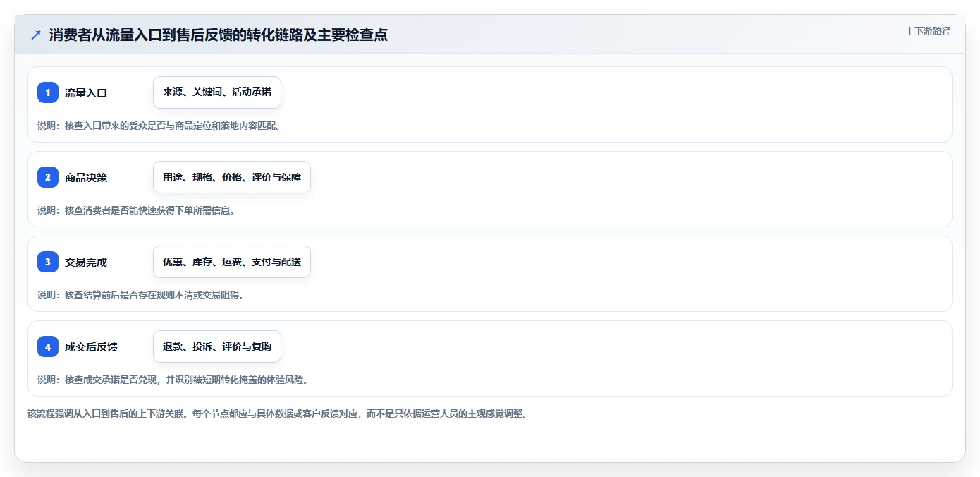Click the description about 规则不清或交易阻碍
980x477 pixels.
140,295
